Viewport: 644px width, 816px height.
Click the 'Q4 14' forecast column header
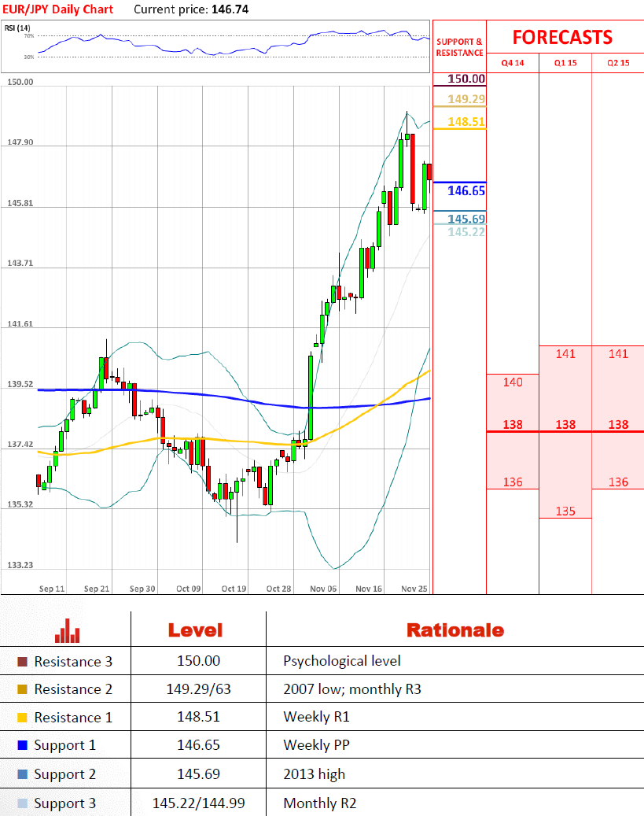(513, 63)
